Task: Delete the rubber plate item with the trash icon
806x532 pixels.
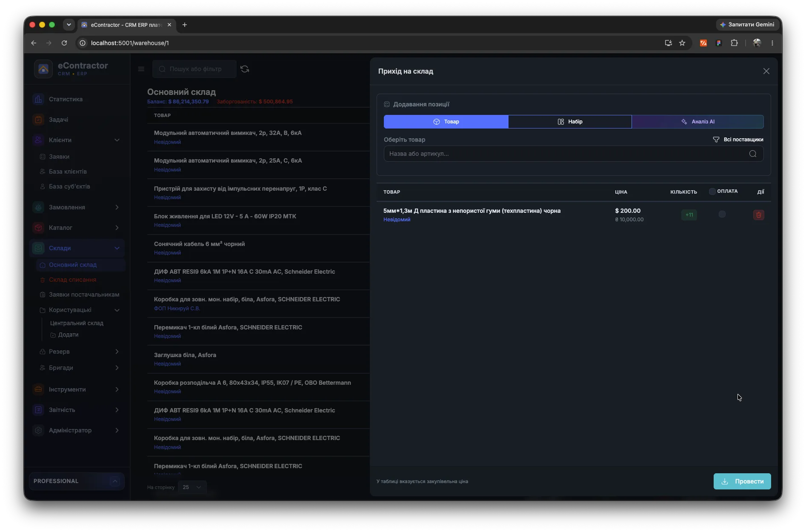Action: [x=758, y=215]
